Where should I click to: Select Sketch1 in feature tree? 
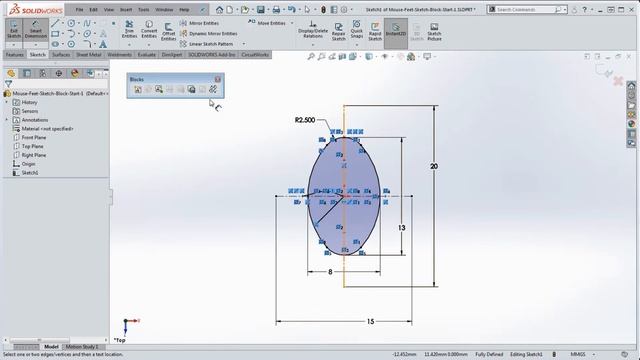point(30,173)
